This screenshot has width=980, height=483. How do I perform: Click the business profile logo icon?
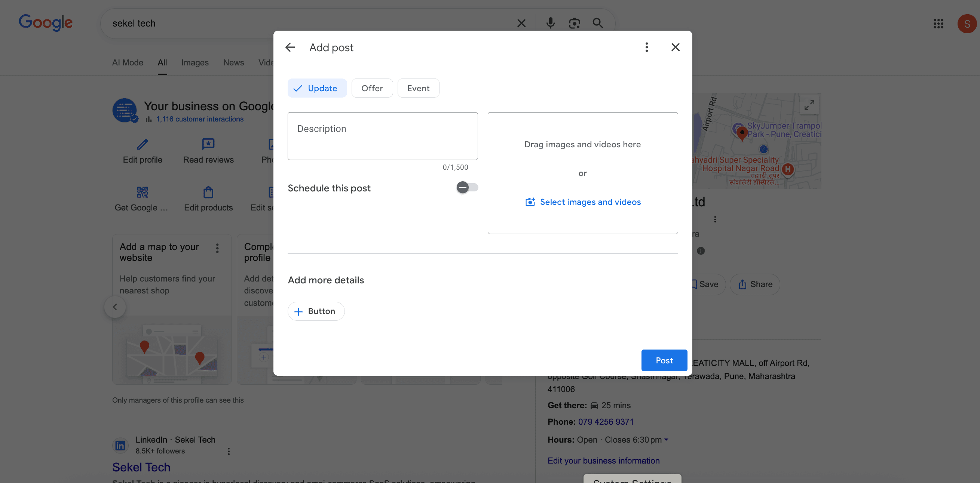125,111
